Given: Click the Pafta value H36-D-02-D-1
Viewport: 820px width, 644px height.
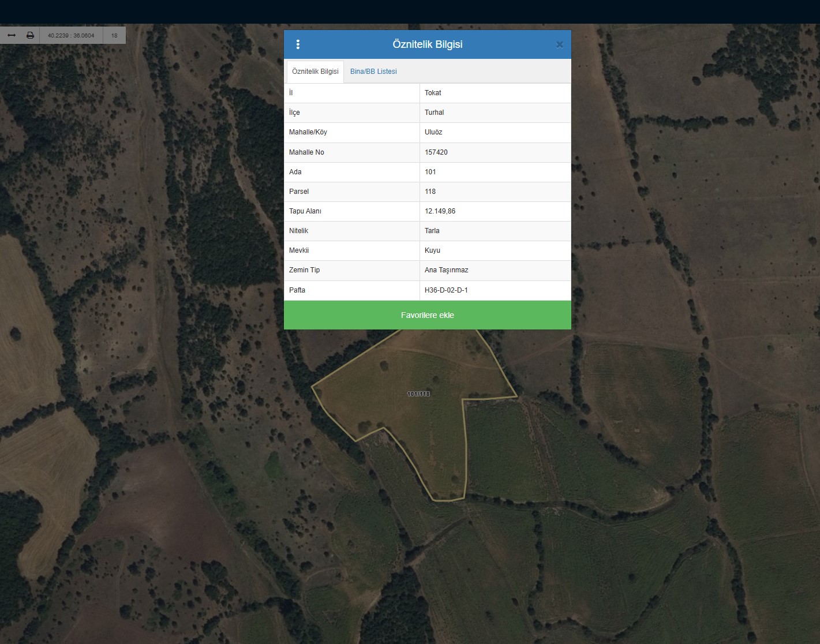Looking at the screenshot, I should (x=446, y=290).
